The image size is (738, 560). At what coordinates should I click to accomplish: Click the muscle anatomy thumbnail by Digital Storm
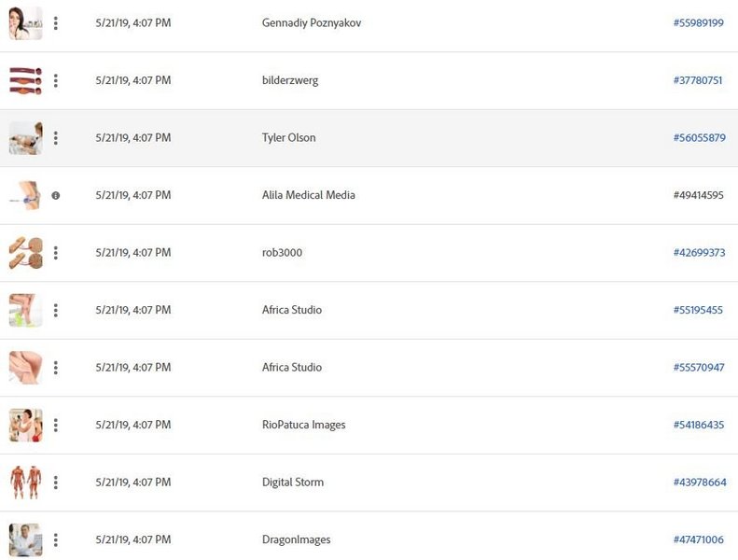25,483
